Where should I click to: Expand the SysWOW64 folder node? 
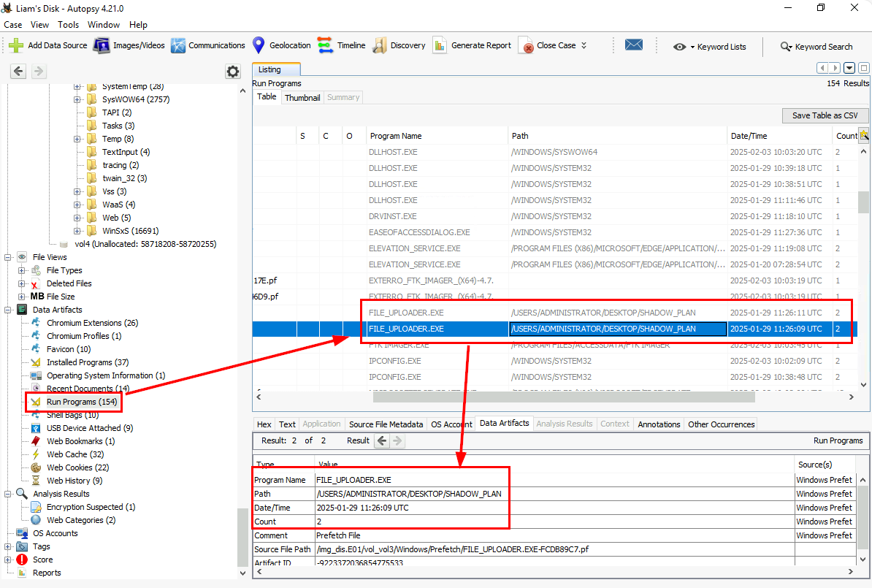pyautogui.click(x=77, y=99)
